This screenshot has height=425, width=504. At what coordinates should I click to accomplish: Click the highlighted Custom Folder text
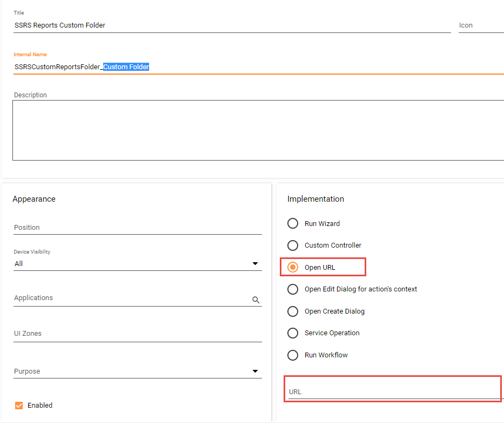(x=126, y=67)
